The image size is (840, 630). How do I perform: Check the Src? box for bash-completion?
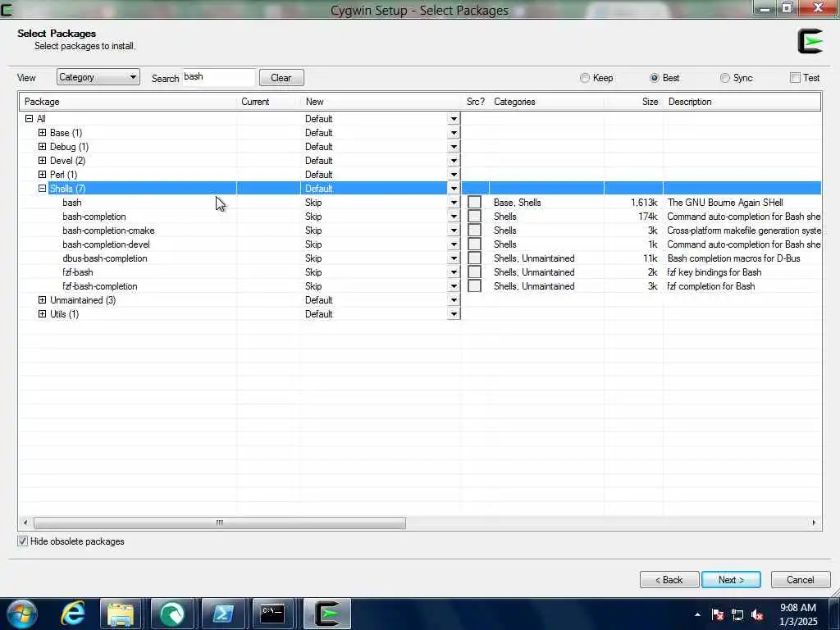coord(474,217)
